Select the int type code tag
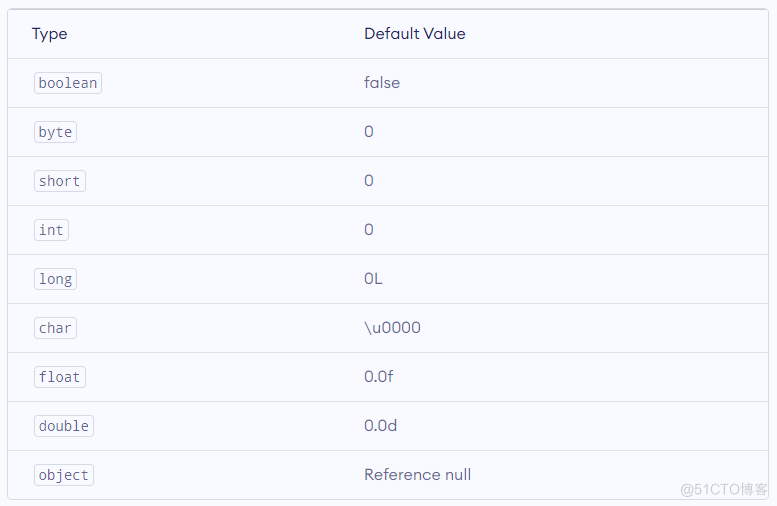This screenshot has height=506, width=777. 51,230
